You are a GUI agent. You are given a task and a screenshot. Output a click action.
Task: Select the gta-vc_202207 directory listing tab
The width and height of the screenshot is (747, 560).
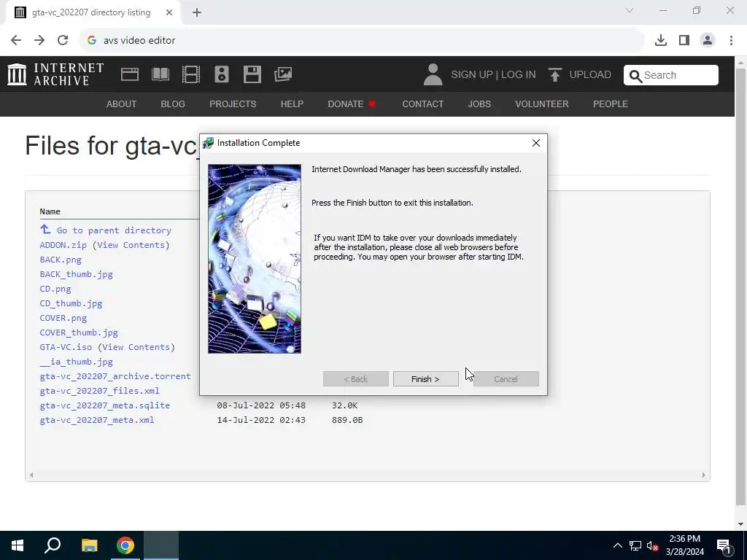93,13
